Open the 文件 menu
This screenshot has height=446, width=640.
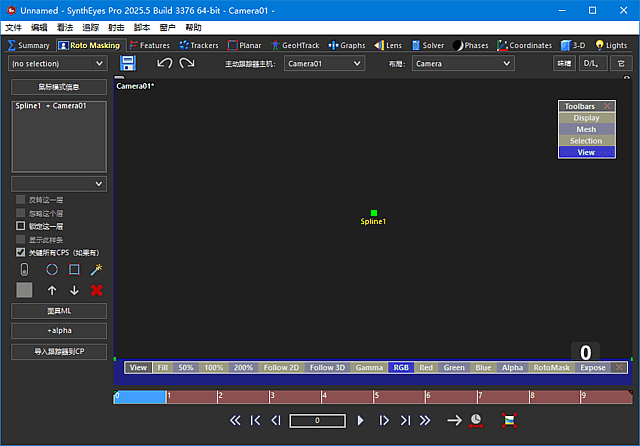(x=13, y=28)
